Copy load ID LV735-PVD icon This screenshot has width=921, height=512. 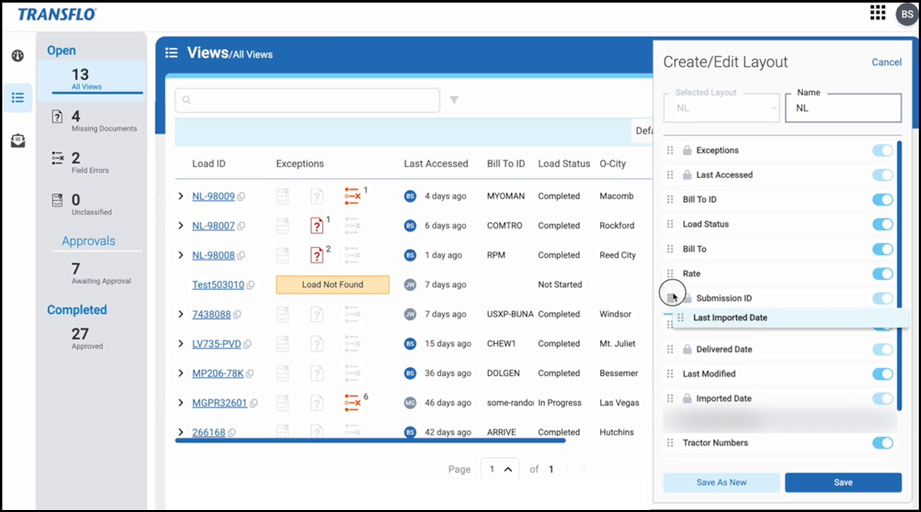tap(247, 344)
